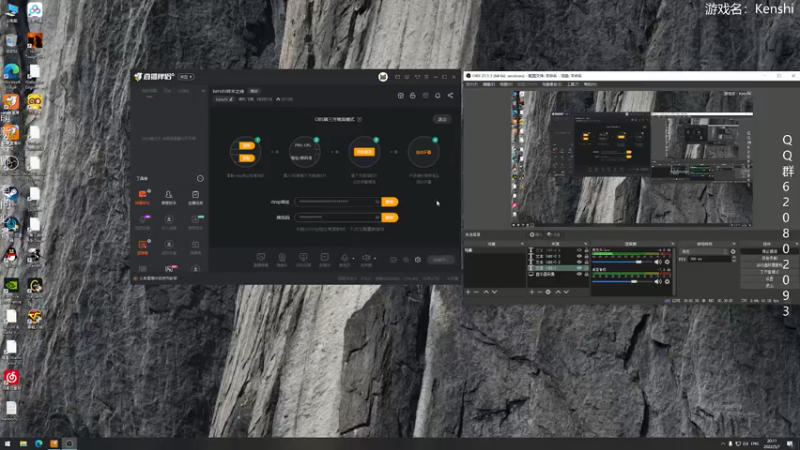The width and height of the screenshot is (800, 450).
Task: Open the settings gear in streaming assistant bottom bar
Action: click(418, 260)
